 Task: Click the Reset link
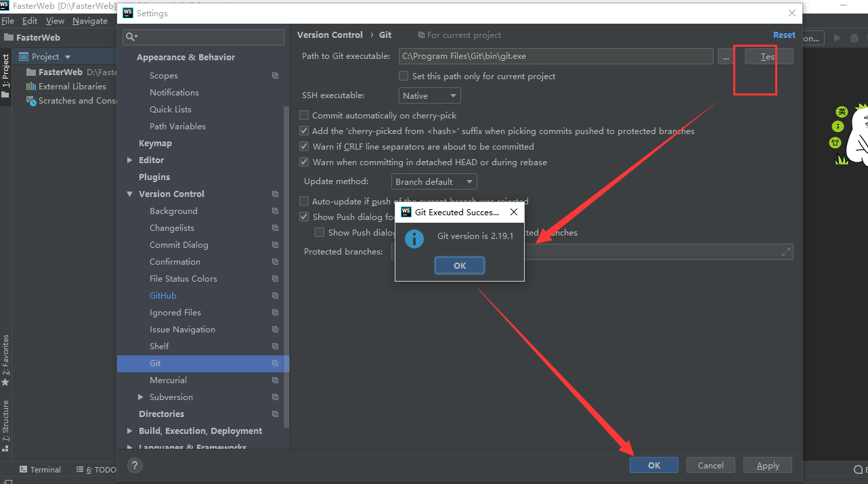pyautogui.click(x=784, y=35)
